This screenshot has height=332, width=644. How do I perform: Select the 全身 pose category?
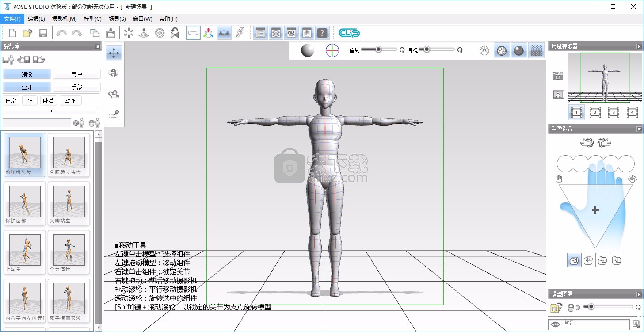(27, 87)
